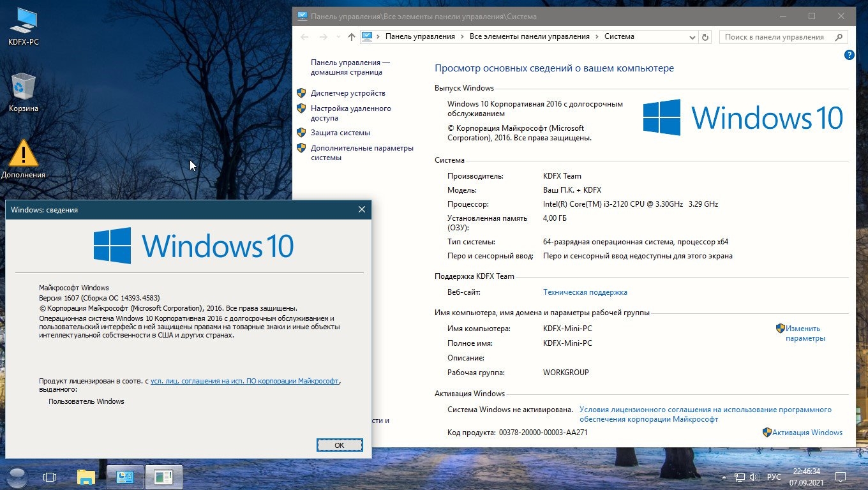Go back in the Система window
Image resolution: width=868 pixels, height=490 pixels.
click(x=304, y=37)
